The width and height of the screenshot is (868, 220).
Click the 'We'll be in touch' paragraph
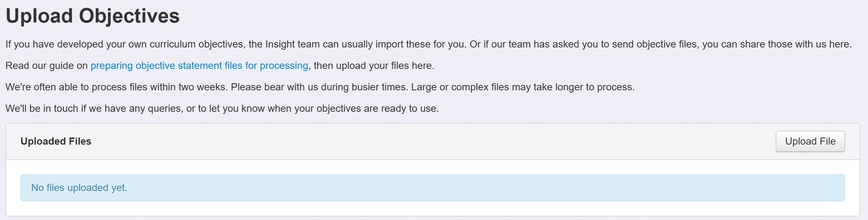pos(222,109)
